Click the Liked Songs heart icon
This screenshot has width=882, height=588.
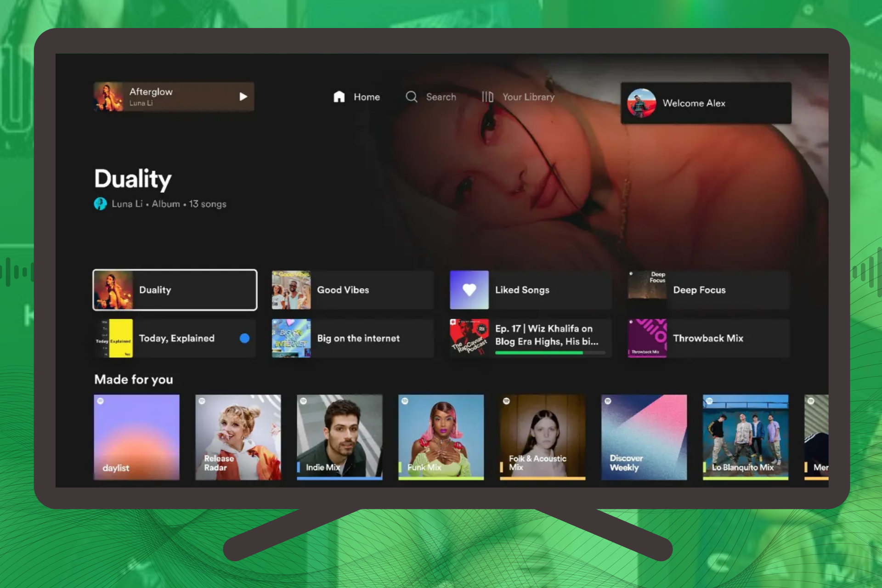point(469,290)
